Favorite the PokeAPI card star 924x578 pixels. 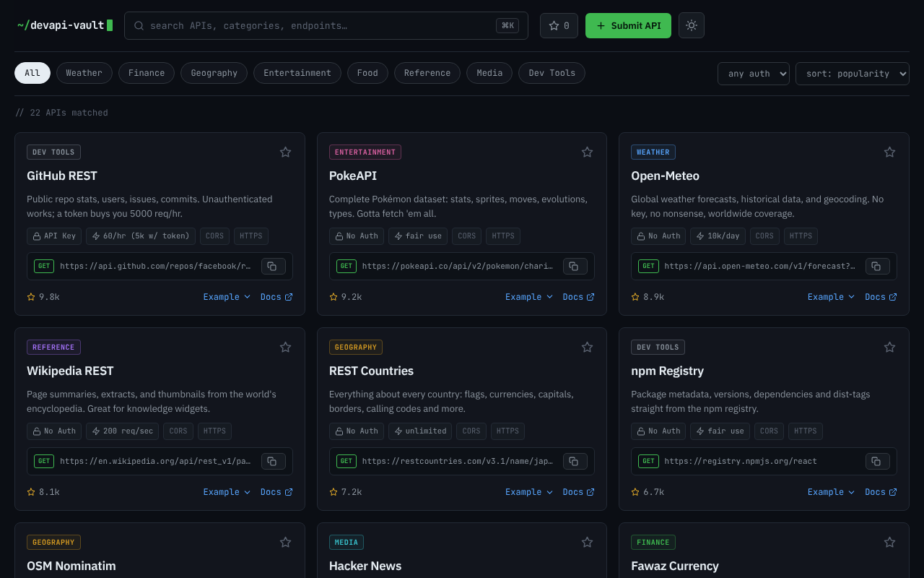tap(587, 152)
